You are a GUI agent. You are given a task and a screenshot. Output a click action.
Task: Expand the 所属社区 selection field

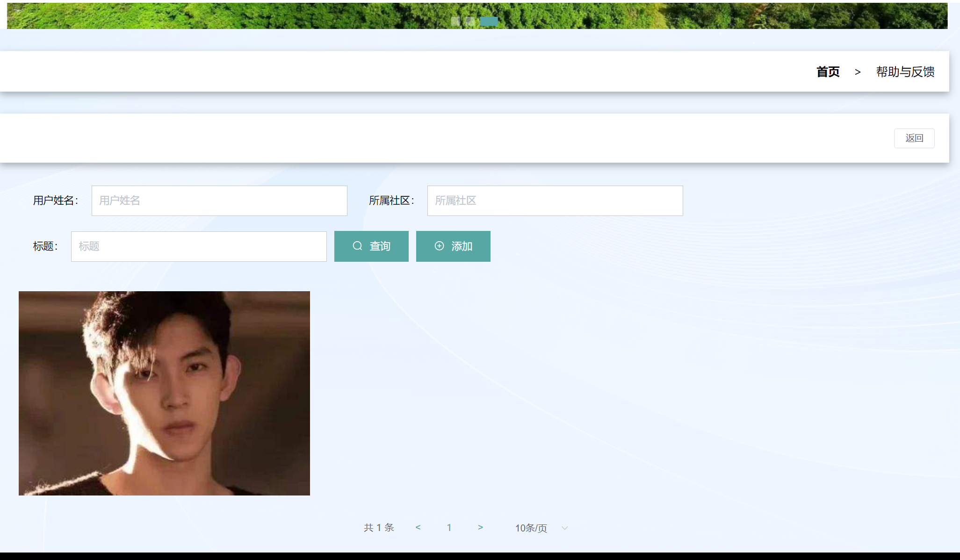point(554,201)
